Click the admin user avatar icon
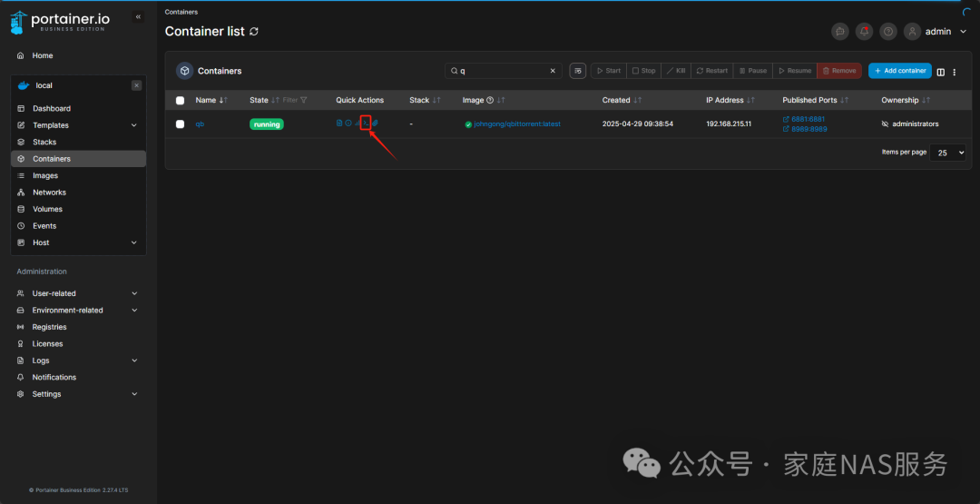This screenshot has height=504, width=980. click(x=913, y=31)
